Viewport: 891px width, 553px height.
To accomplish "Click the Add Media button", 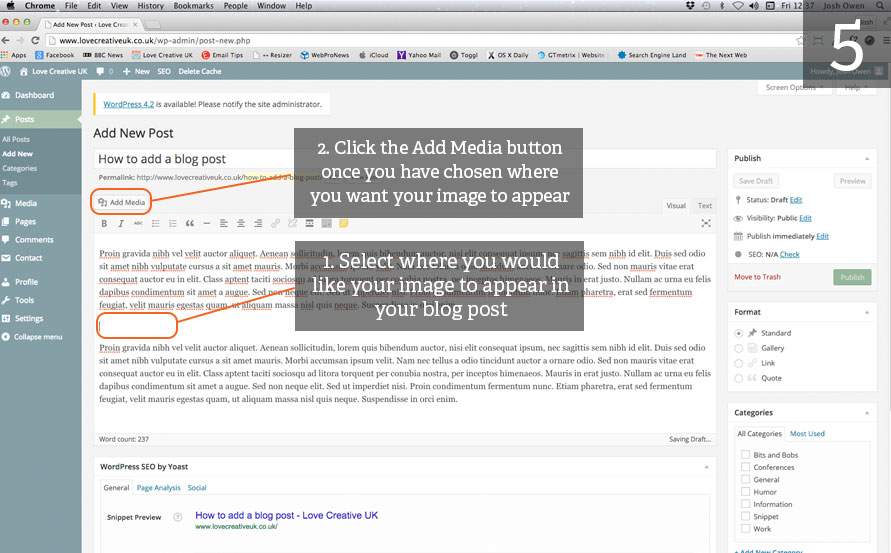I will pos(121,202).
